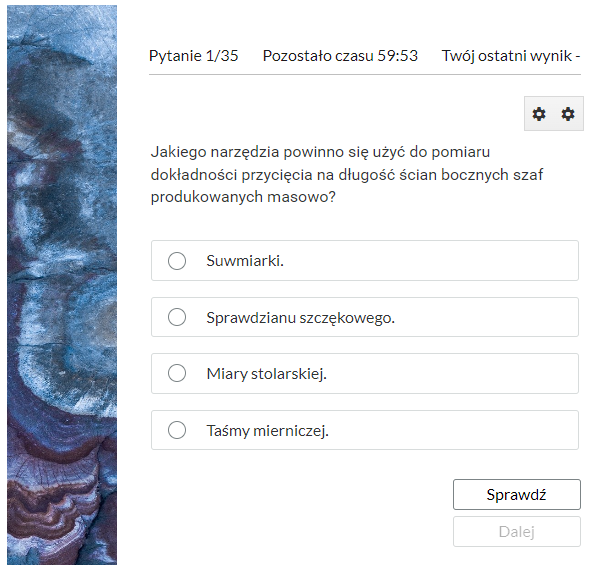This screenshot has width=605, height=565.
Task: Click the 'Sprawdzianu szczękowego.' answer label
Action: tap(301, 318)
